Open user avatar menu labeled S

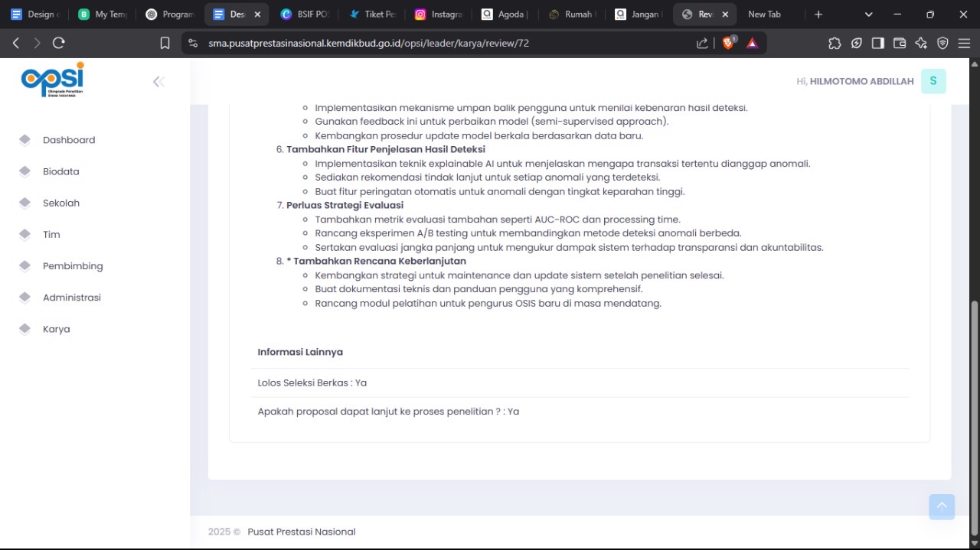pyautogui.click(x=933, y=81)
